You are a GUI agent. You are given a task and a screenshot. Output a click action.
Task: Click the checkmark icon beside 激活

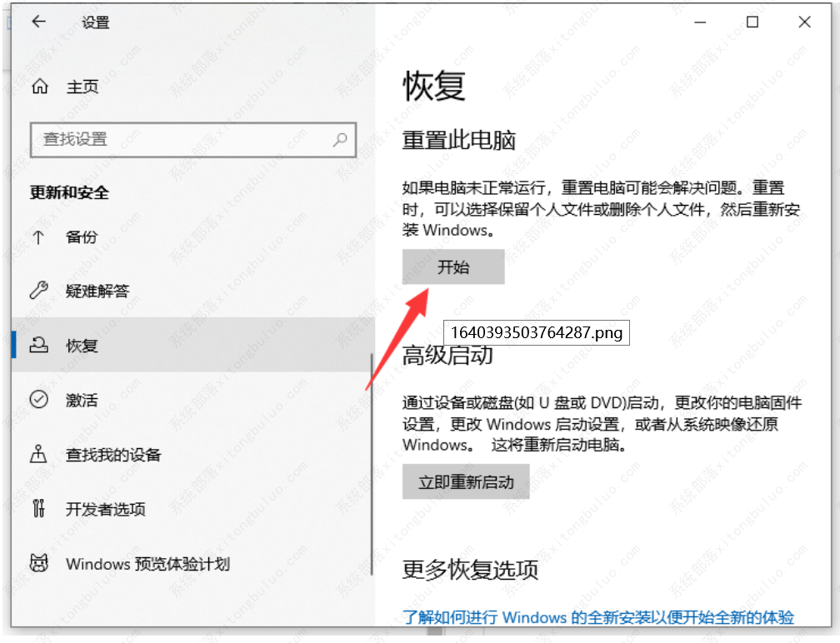pos(39,400)
